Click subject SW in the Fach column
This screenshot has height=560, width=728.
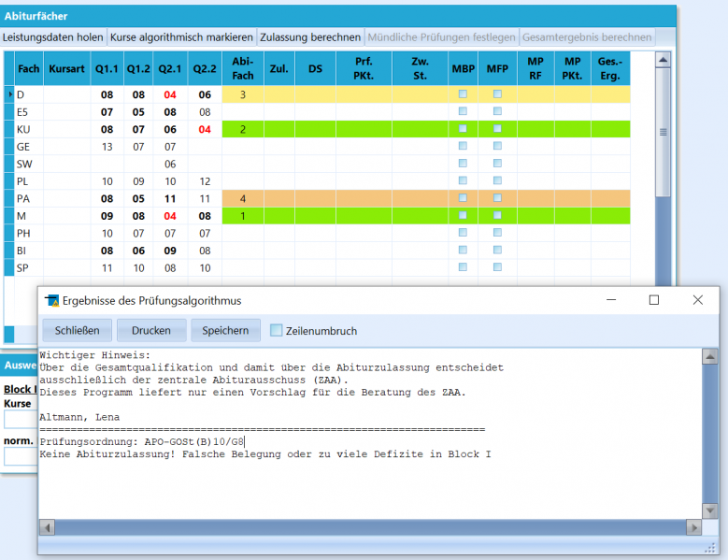pos(24,164)
